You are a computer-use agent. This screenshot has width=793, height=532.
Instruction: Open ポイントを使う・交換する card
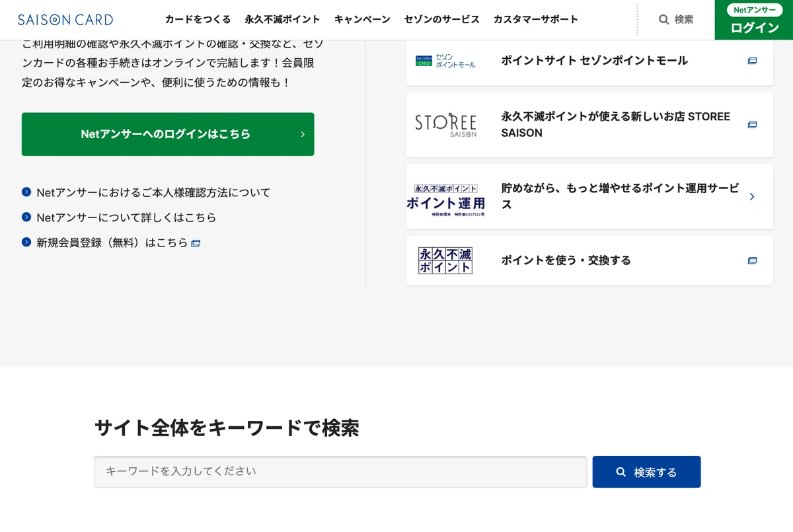click(589, 260)
